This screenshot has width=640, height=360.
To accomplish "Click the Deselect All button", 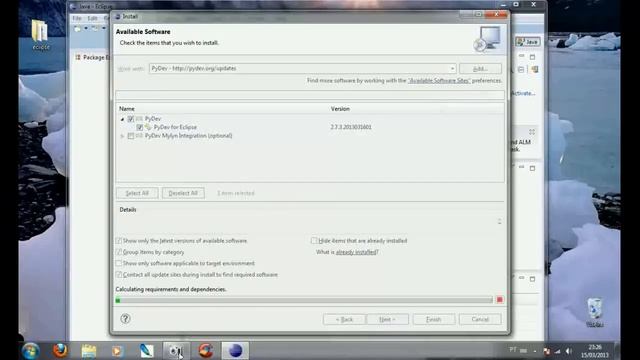I will coord(183,193).
